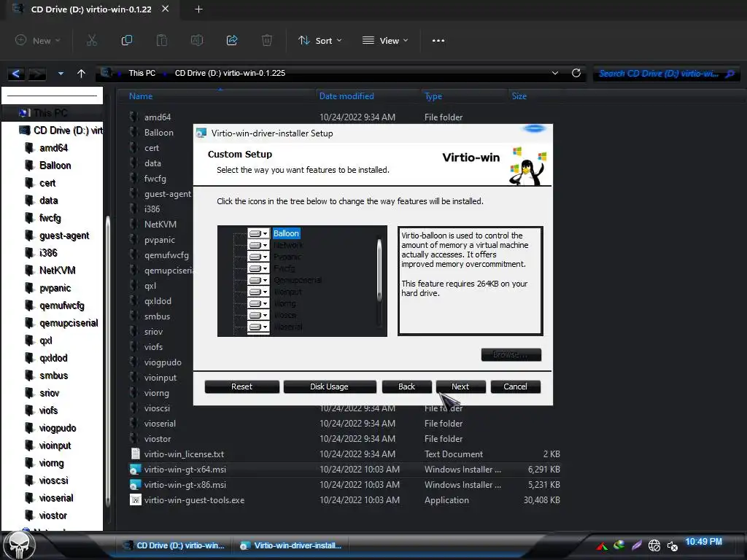Expand the address bar history dropdown
This screenshot has height=560, width=747.
tap(555, 73)
